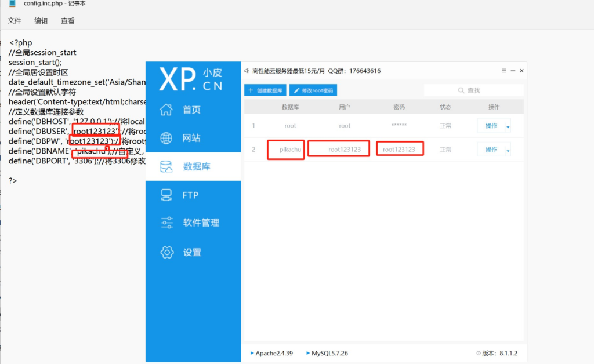
Task: Open 设置 gear icon in sidebar
Action: click(x=166, y=252)
